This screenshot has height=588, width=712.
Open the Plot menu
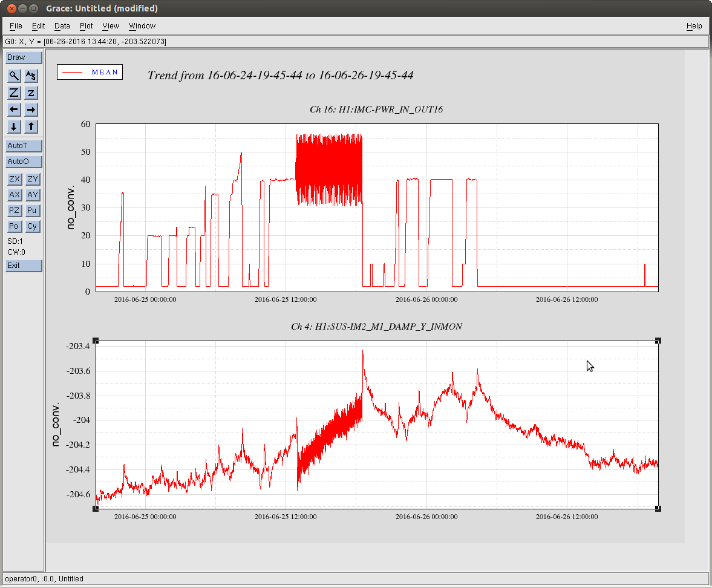click(87, 26)
